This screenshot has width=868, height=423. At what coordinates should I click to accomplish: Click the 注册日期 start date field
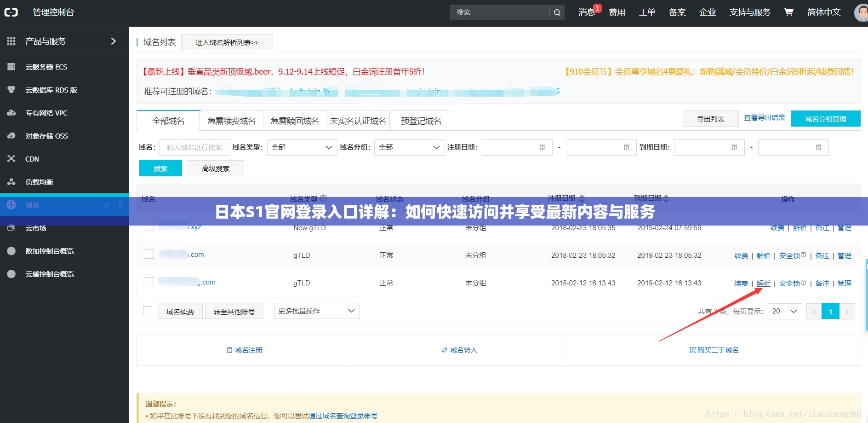pos(517,147)
